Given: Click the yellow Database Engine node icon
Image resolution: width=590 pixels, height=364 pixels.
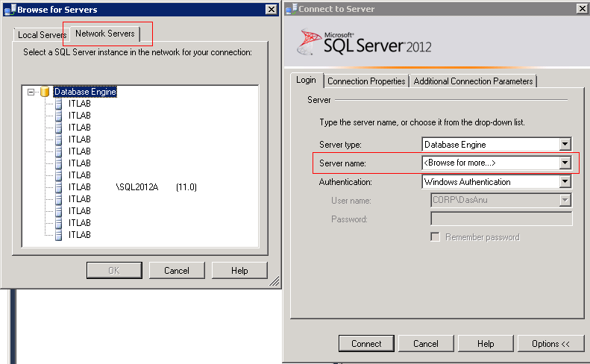Looking at the screenshot, I should click(45, 92).
